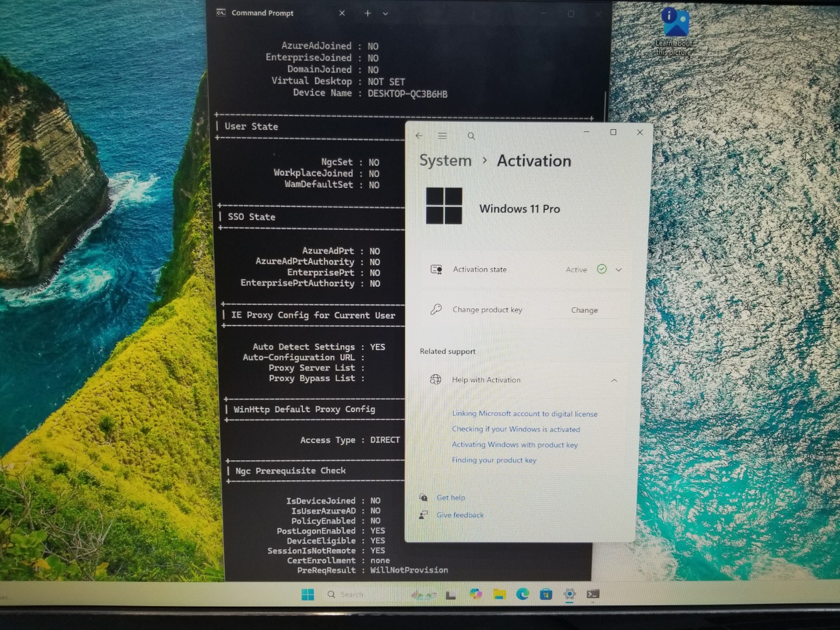Click the Windows 11 Pro edition text
The height and width of the screenshot is (630, 840).
point(519,209)
